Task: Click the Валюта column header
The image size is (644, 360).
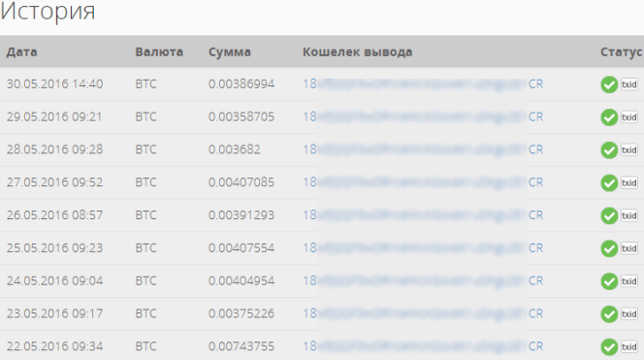Action: (159, 52)
